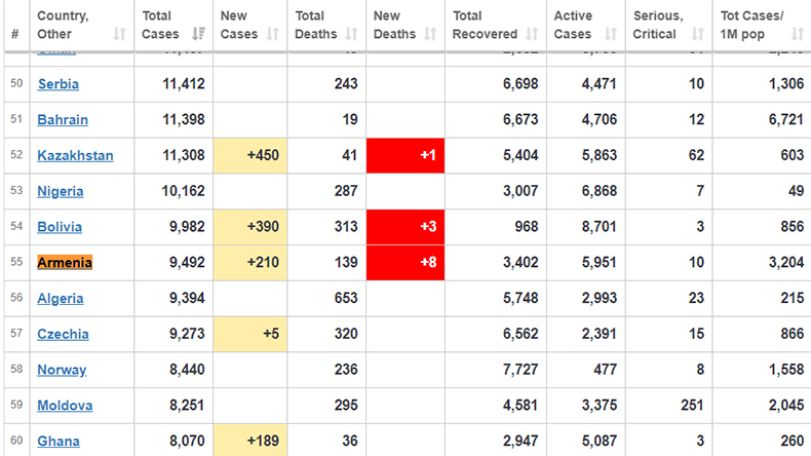Open the Bahrain country link

tap(63, 119)
